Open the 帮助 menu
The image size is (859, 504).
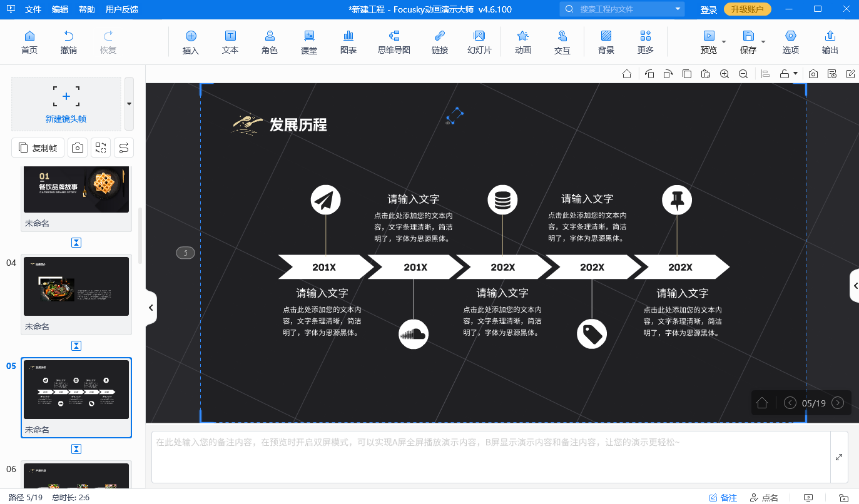click(x=87, y=9)
